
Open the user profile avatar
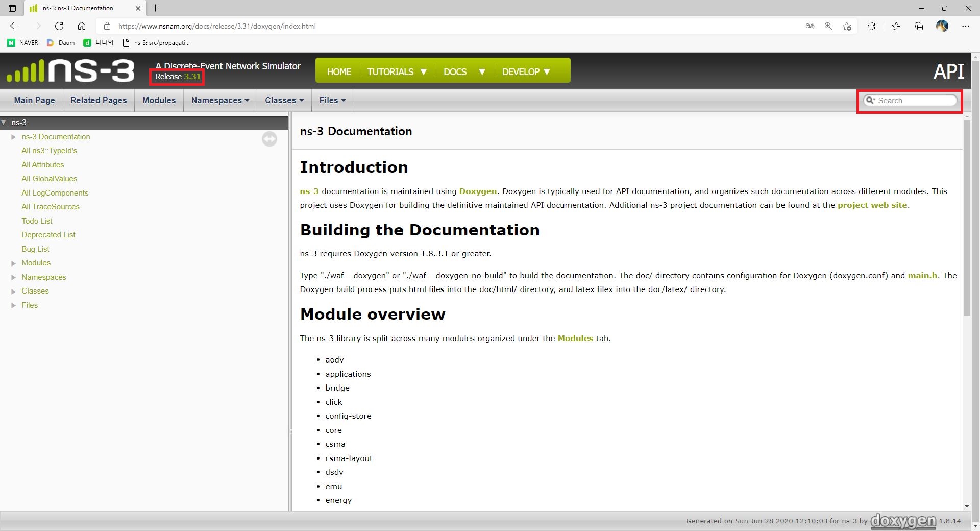click(x=942, y=26)
